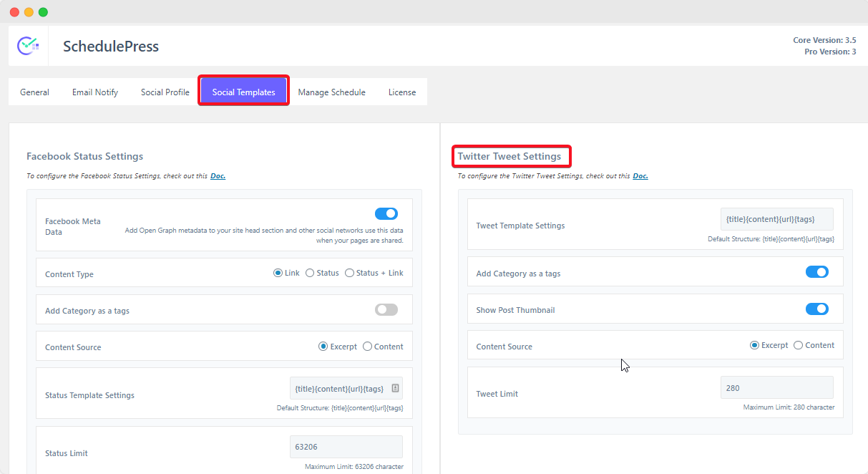868x474 pixels.
Task: Click the Twitter Tweet Settings heading
Action: 509,156
